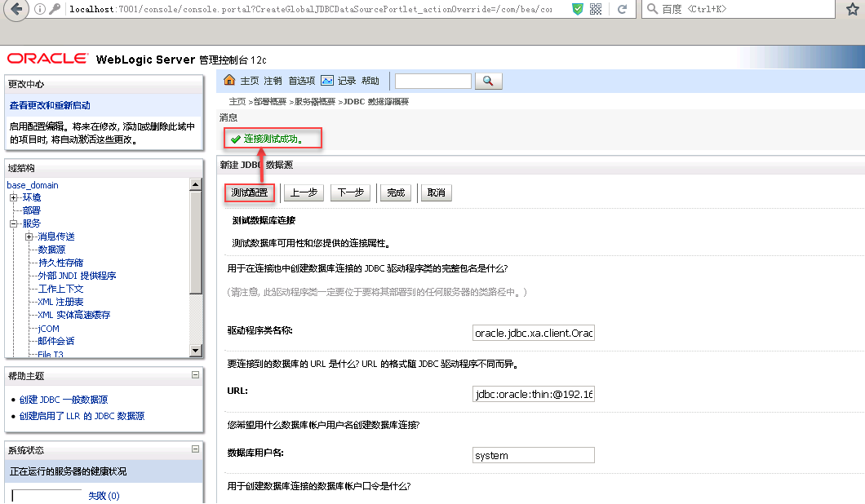This screenshot has height=504, width=865.
Task: Open 持久性存储 in domain tree
Action: pos(60,263)
